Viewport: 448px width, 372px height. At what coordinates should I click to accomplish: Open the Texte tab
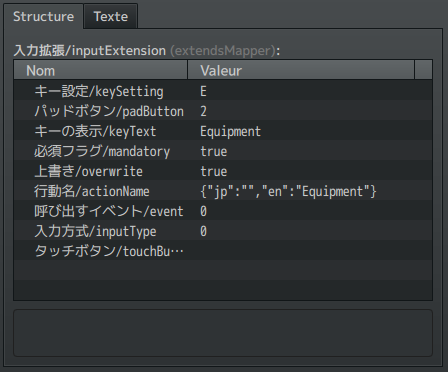pos(111,16)
